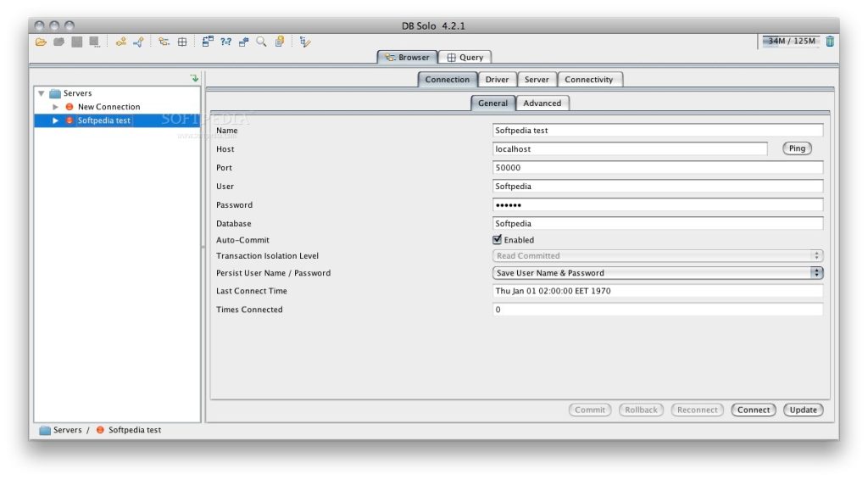Viewport: 868px width, 480px height.
Task: Click the magnifying glass search icon
Action: pos(261,42)
